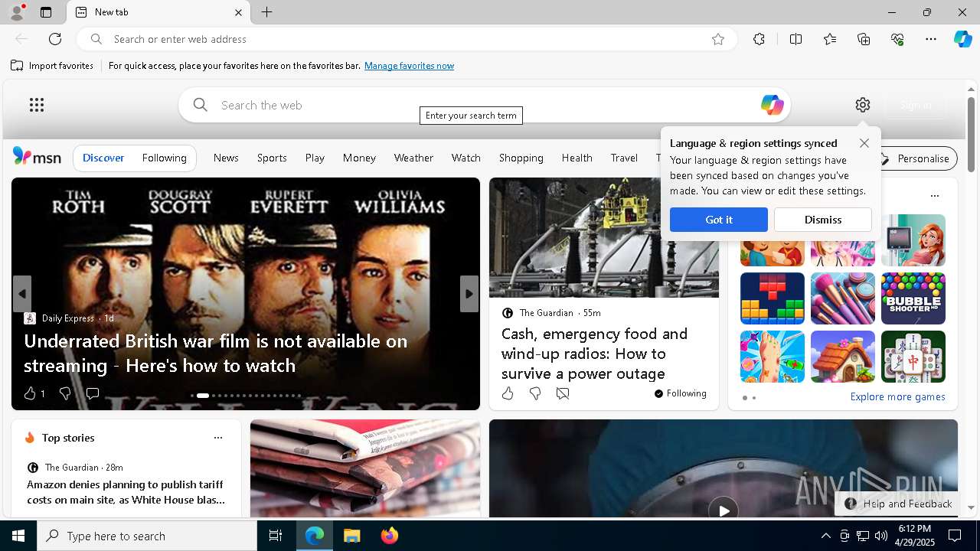
Task: Open the Travel category
Action: [624, 158]
